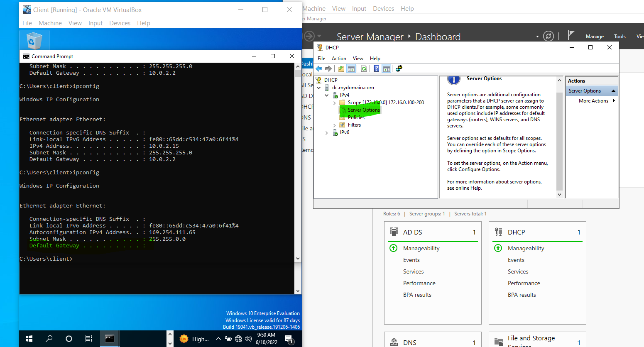Open the Command Prompt taskbar icon

(x=109, y=338)
